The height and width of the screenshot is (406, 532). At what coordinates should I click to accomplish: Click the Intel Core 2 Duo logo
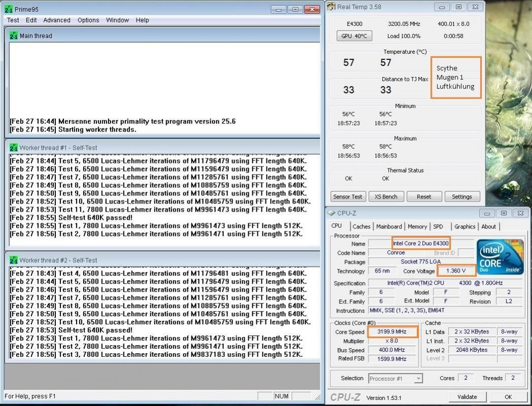[500, 257]
